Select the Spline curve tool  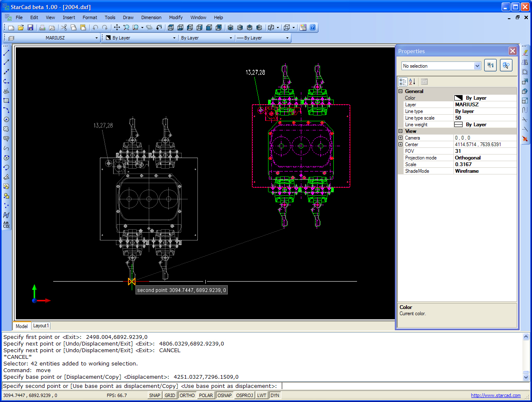click(6, 148)
